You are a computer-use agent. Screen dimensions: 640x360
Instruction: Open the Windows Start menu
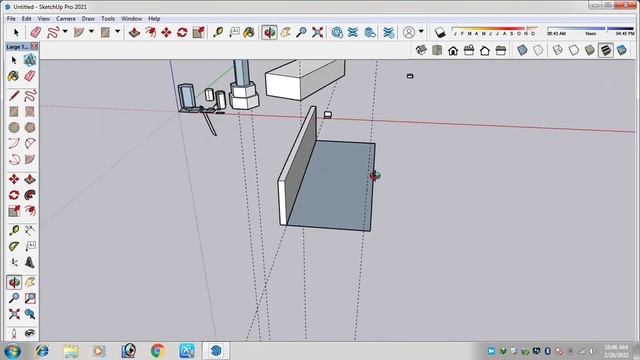point(12,351)
